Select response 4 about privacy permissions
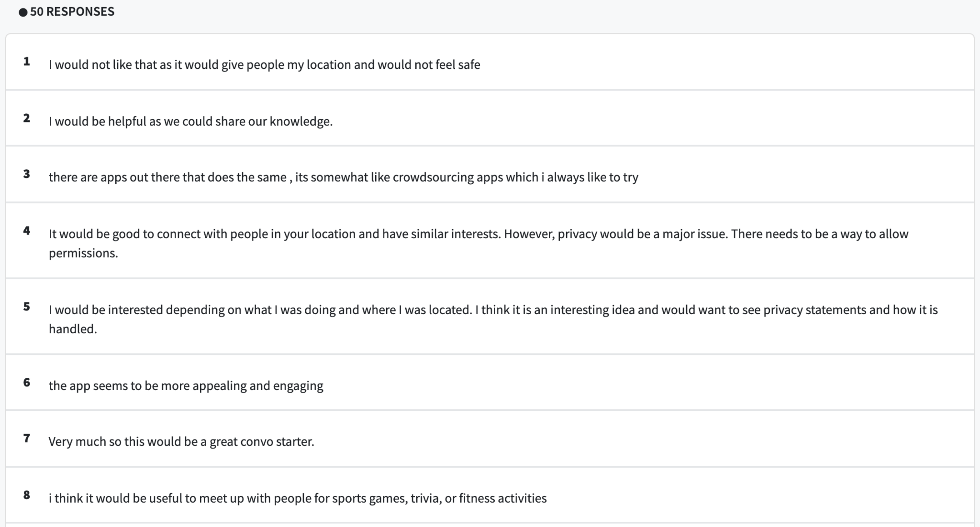Image resolution: width=980 pixels, height=527 pixels. click(479, 234)
